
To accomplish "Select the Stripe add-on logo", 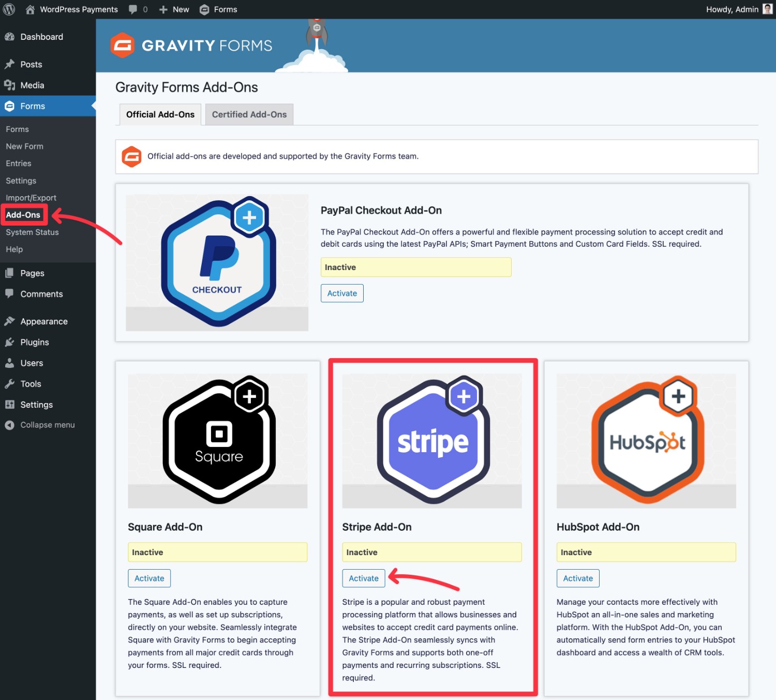I will tap(432, 440).
